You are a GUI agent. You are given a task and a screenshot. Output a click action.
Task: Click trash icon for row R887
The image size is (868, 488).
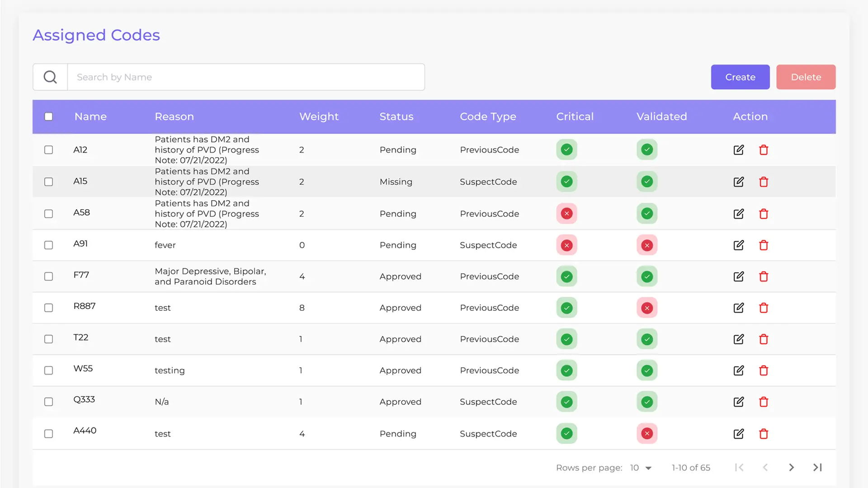[x=764, y=308]
